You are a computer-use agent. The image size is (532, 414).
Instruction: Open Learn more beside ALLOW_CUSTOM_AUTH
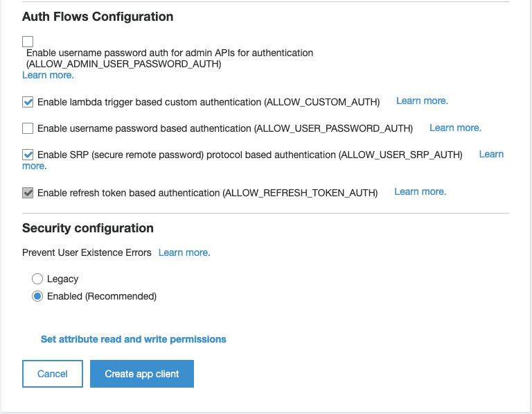click(x=422, y=101)
